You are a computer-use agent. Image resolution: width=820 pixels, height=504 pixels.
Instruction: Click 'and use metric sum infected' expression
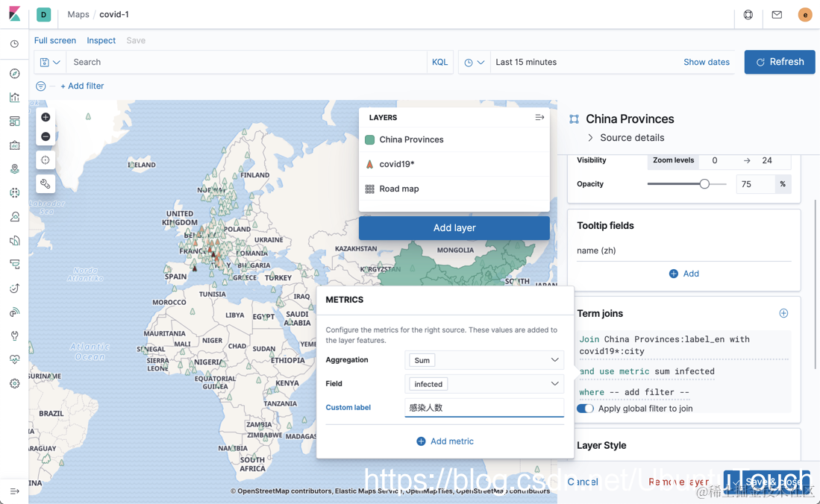tap(647, 371)
